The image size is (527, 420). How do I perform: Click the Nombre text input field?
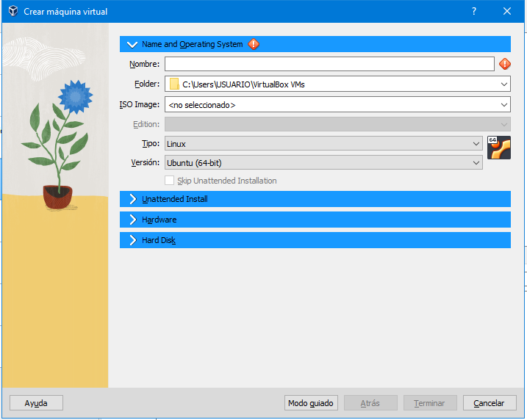point(329,64)
